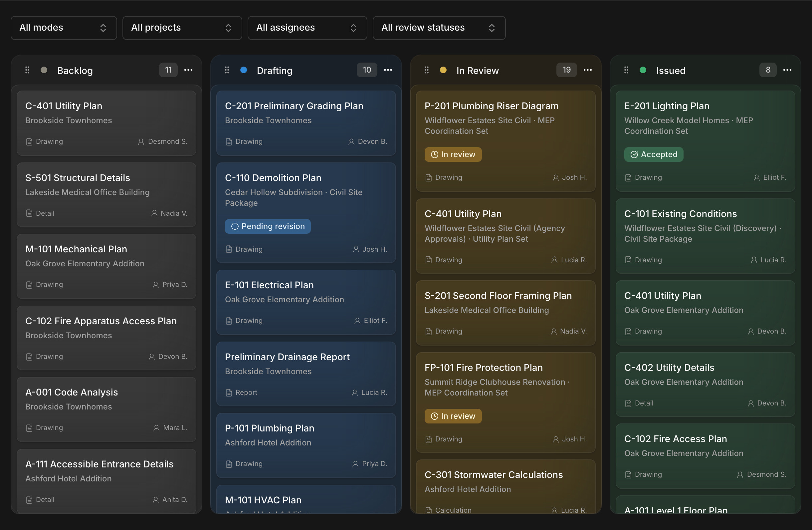
Task: Click the In Review column ellipsis menu
Action: pos(587,70)
